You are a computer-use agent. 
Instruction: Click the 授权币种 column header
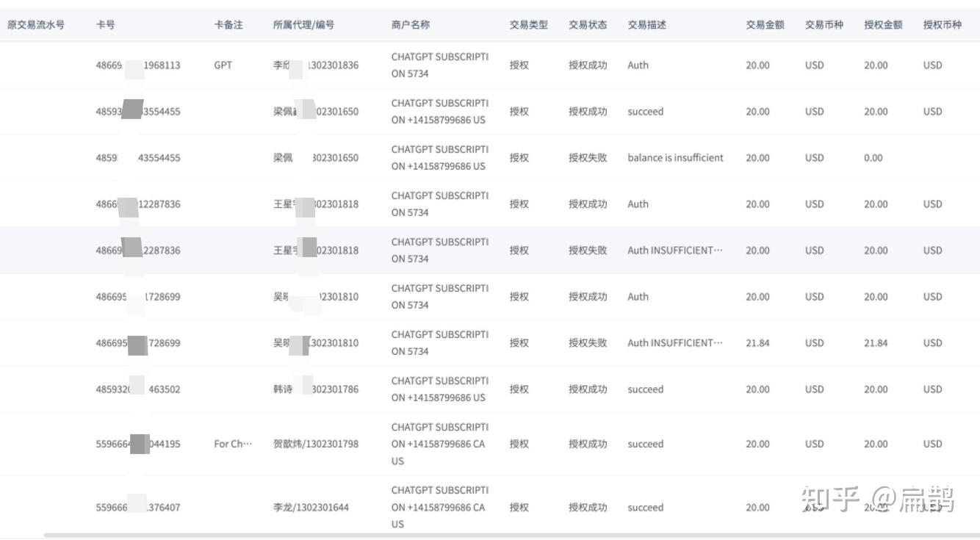(944, 24)
